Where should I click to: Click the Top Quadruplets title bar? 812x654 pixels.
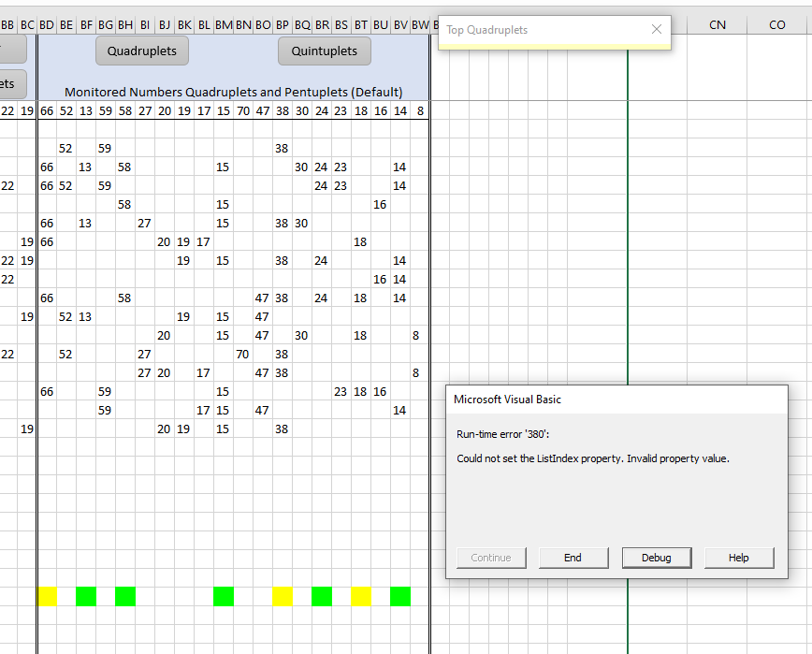pos(524,29)
